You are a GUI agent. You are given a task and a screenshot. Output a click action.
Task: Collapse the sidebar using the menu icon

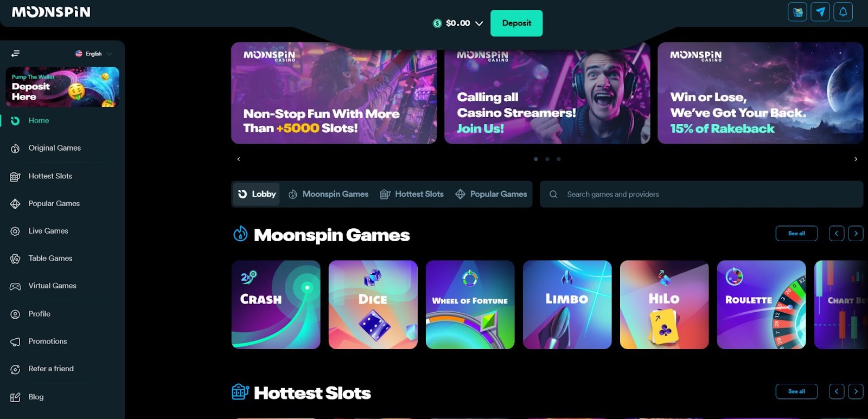(16, 53)
